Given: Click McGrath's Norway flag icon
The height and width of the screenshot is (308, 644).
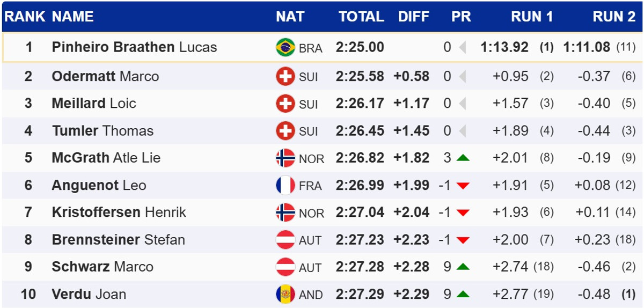Looking at the screenshot, I should (x=286, y=158).
